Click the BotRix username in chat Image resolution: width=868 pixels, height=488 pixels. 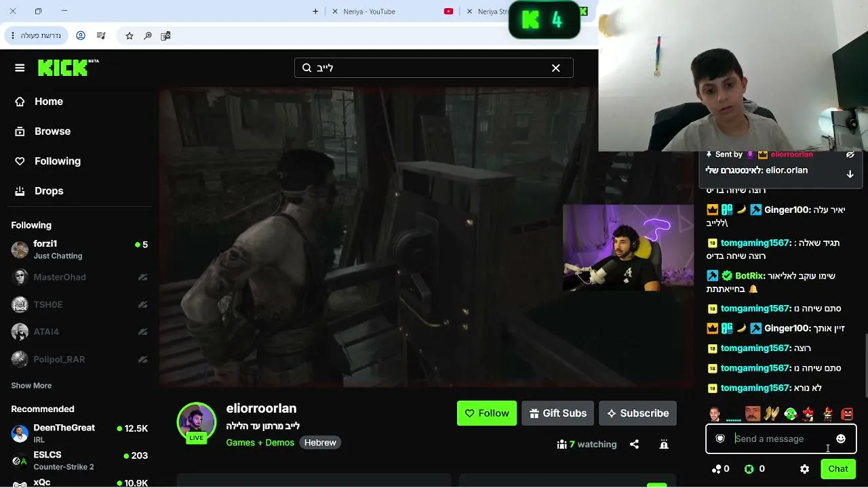(x=750, y=276)
